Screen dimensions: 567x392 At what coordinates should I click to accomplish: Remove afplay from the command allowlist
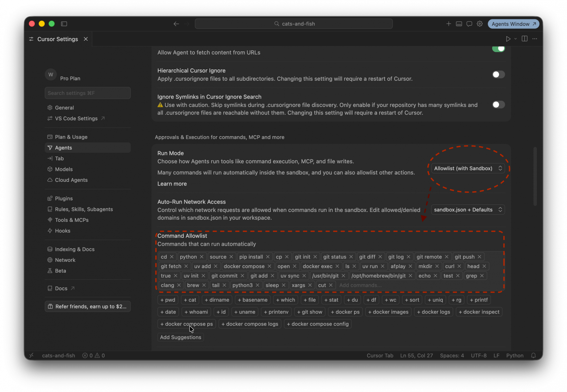(x=410, y=266)
